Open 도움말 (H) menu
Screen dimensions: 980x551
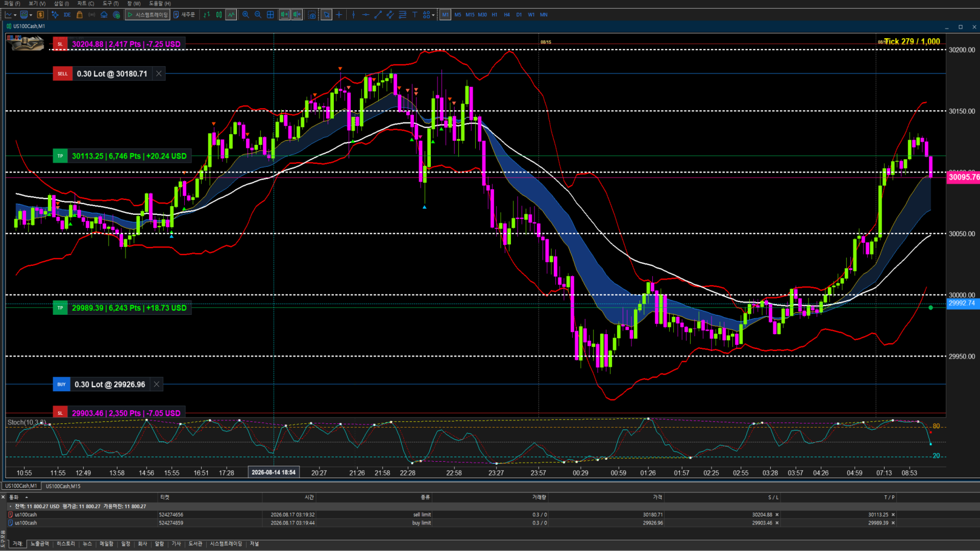coord(160,4)
